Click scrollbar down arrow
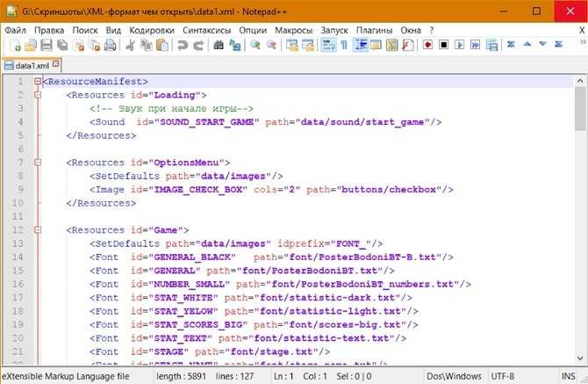The image size is (588, 384). [580, 358]
